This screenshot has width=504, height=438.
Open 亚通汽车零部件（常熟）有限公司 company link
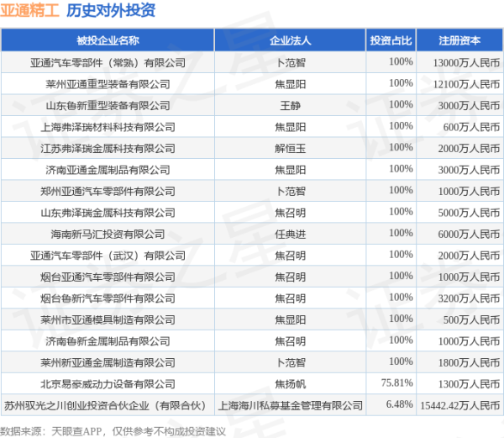click(x=108, y=62)
